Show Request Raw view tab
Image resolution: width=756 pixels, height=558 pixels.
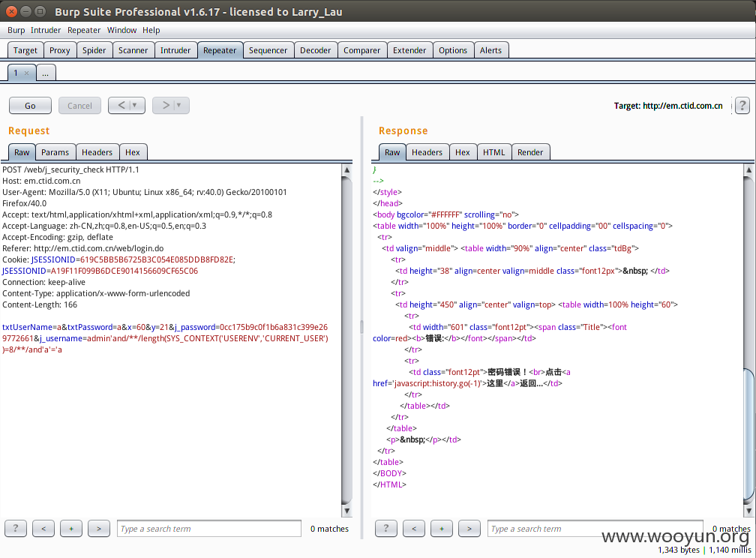[22, 152]
